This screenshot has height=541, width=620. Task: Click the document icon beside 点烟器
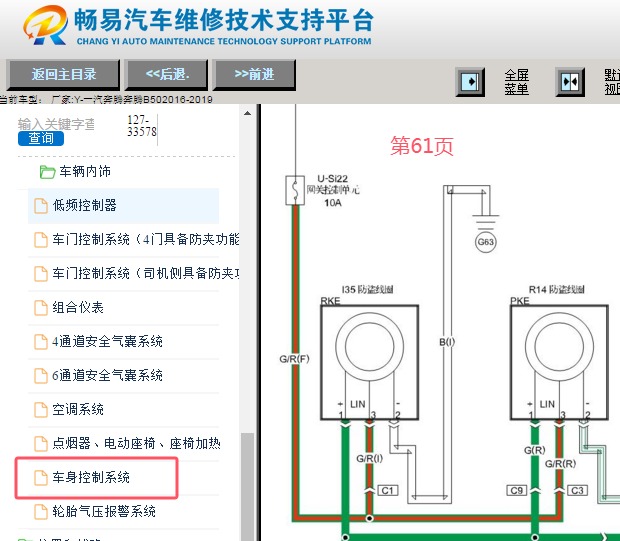coord(41,444)
